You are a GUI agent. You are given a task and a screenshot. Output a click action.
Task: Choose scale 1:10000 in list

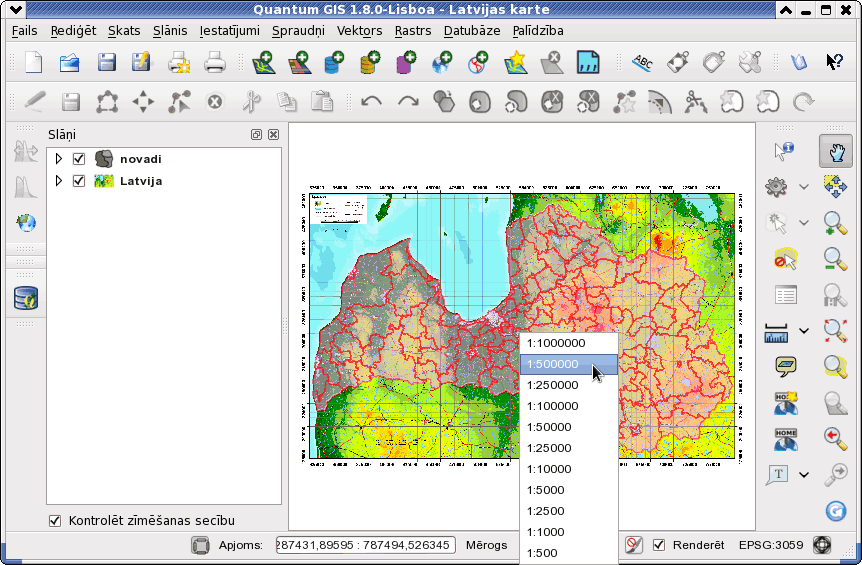point(568,469)
